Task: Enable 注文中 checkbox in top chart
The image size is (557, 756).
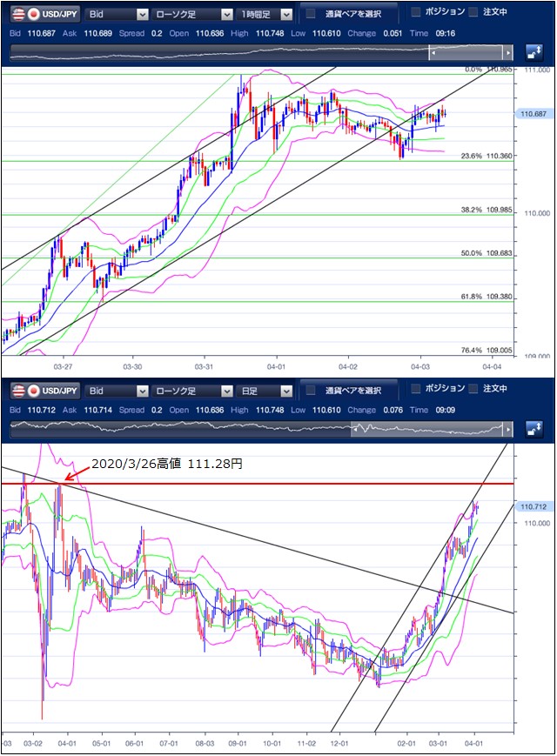Action: pyautogui.click(x=473, y=12)
